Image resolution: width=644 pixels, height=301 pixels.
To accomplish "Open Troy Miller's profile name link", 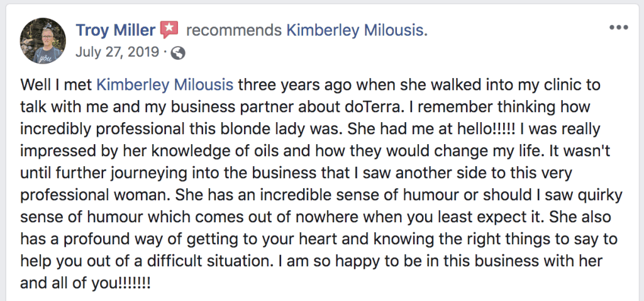I will (x=115, y=30).
